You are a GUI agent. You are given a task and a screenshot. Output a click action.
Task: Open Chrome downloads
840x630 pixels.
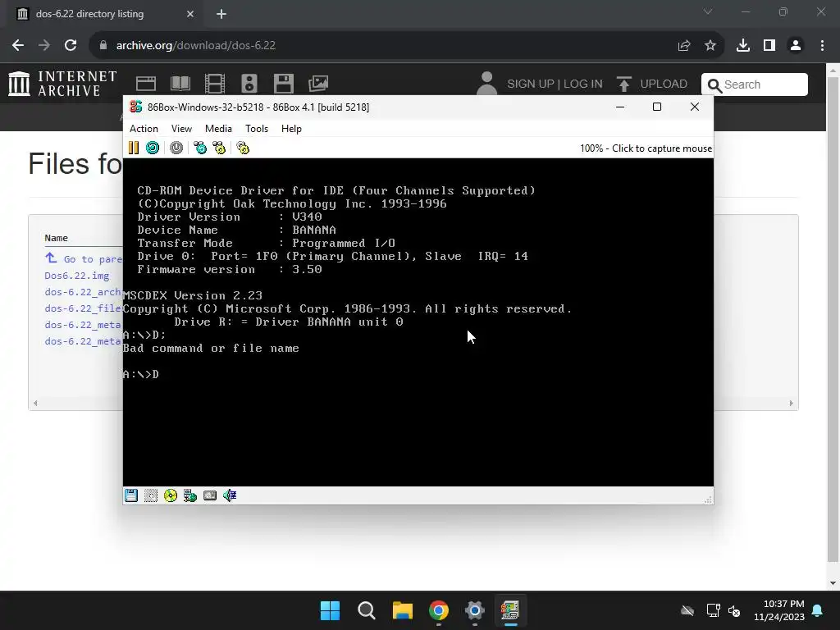click(x=743, y=46)
